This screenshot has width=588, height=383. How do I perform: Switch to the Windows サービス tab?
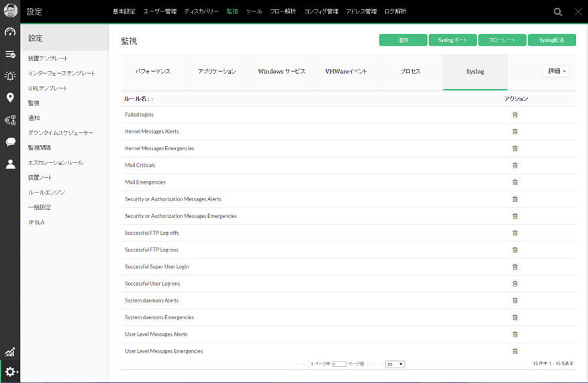(281, 71)
